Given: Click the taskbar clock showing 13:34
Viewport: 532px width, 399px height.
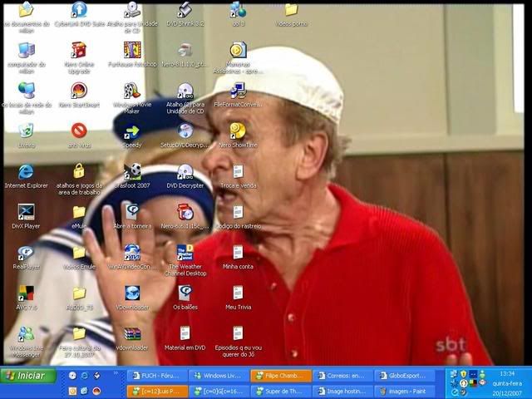Looking at the screenshot, I should (x=507, y=373).
